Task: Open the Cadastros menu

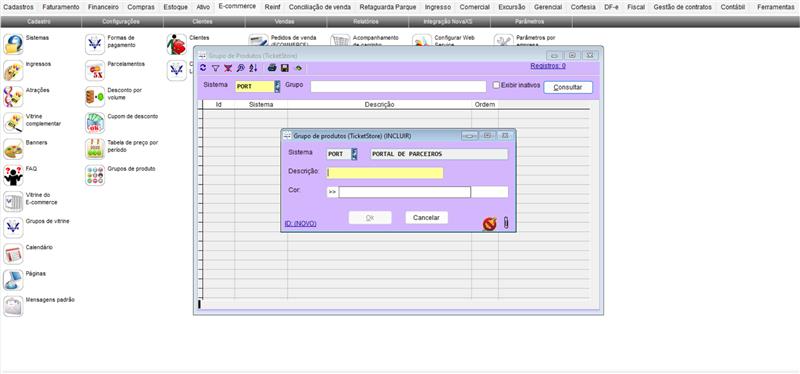Action: point(18,7)
